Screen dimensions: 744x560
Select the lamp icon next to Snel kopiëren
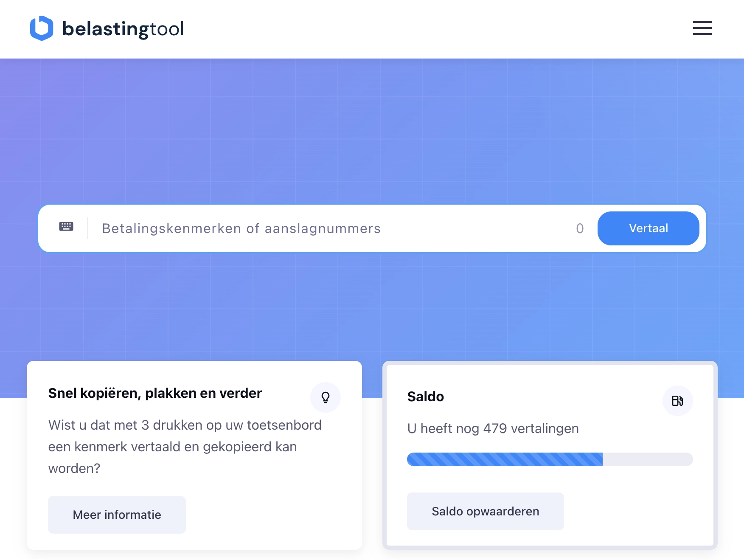(x=326, y=397)
